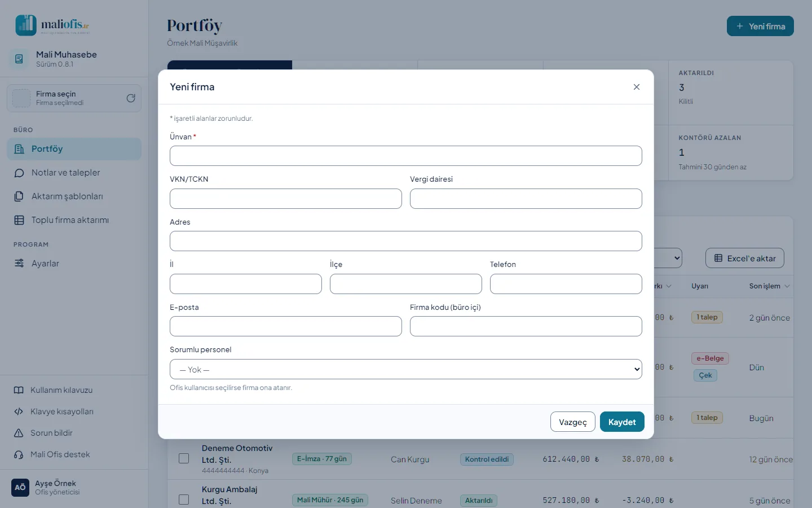812x508 pixels.
Task: Tick the Deneme Otomotiv row checkbox
Action: point(184,458)
